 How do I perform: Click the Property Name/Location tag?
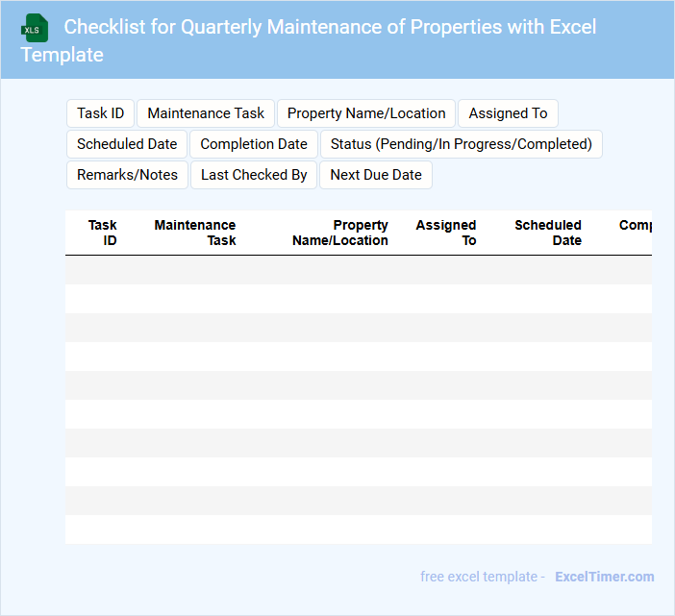[x=366, y=113]
